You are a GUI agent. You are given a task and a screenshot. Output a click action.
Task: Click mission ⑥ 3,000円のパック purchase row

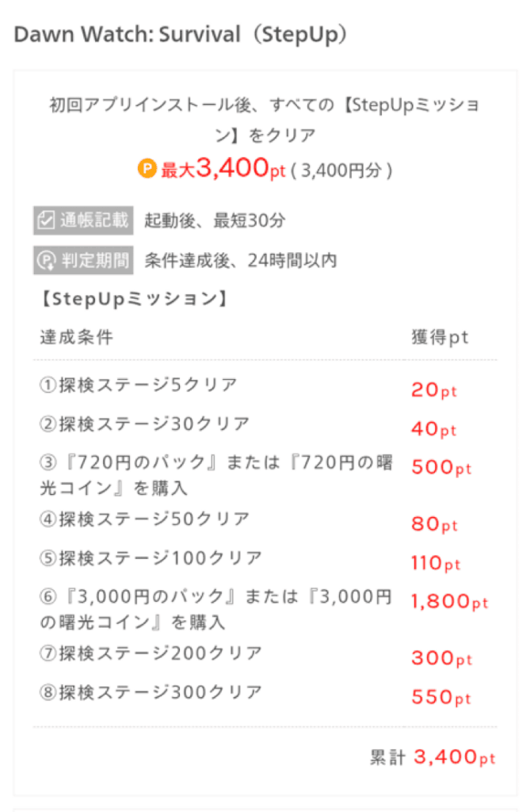pyautogui.click(x=215, y=609)
